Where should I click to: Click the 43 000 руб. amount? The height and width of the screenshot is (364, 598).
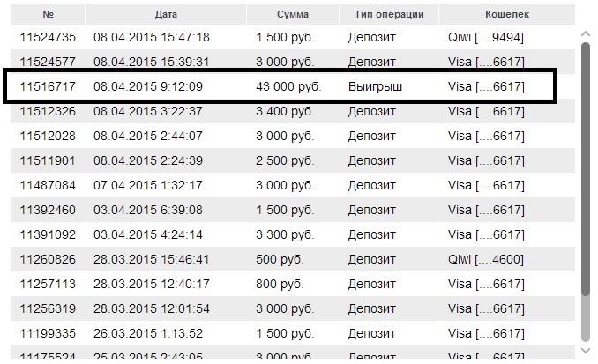coord(288,86)
